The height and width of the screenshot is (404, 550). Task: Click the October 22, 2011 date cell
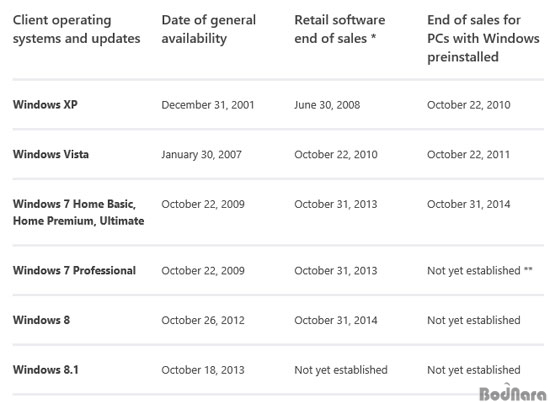coord(468,154)
